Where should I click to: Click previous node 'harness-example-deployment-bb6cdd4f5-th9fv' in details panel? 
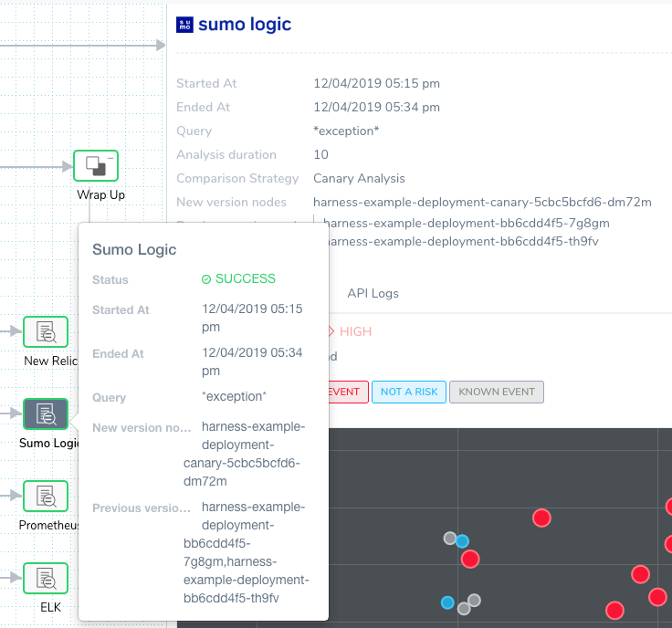464,242
